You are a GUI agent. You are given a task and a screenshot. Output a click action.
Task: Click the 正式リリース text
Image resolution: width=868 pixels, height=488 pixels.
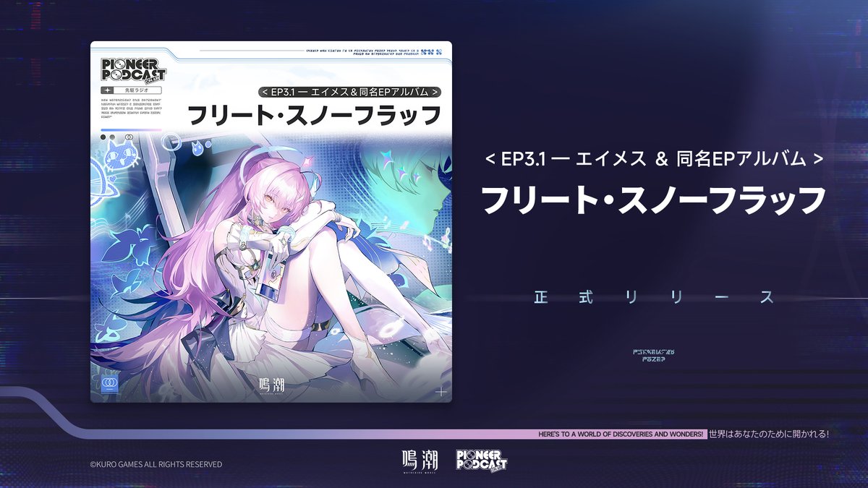tap(654, 297)
